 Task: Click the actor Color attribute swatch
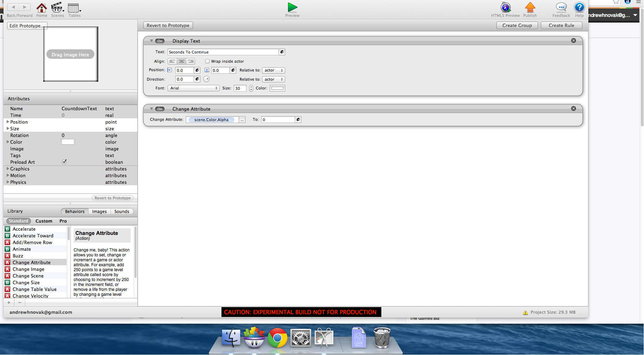(x=68, y=142)
